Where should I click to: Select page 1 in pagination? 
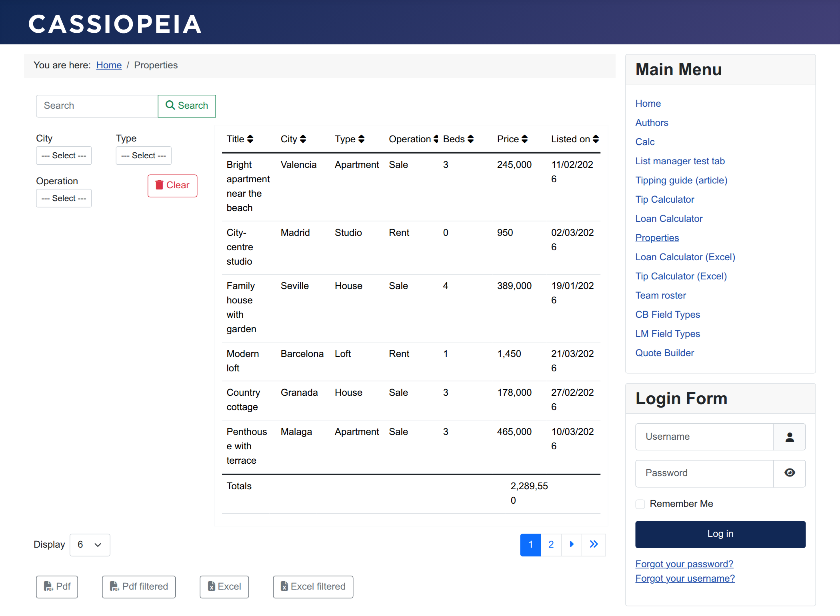531,545
